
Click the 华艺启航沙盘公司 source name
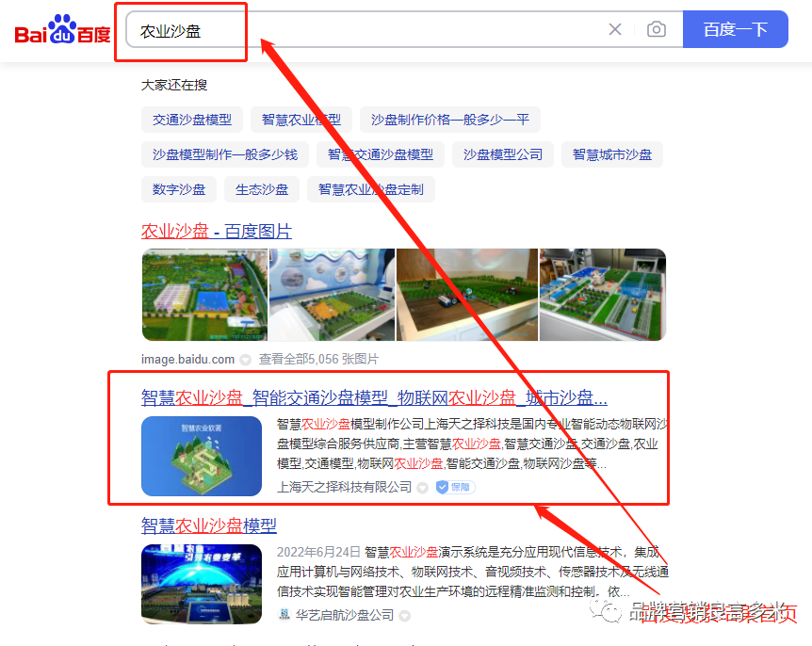pyautogui.click(x=345, y=615)
